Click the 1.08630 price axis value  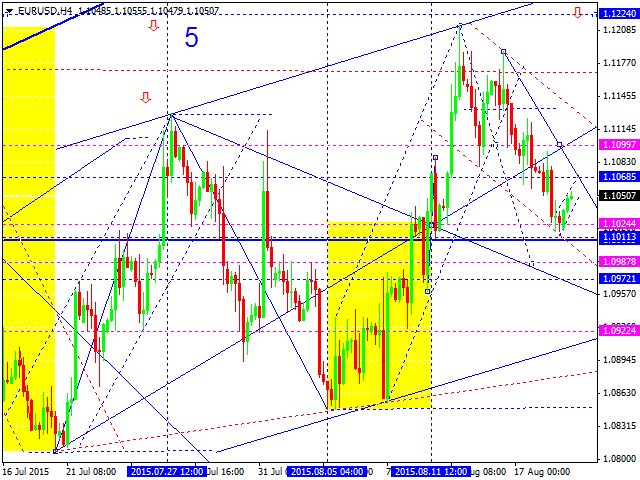pyautogui.click(x=619, y=393)
